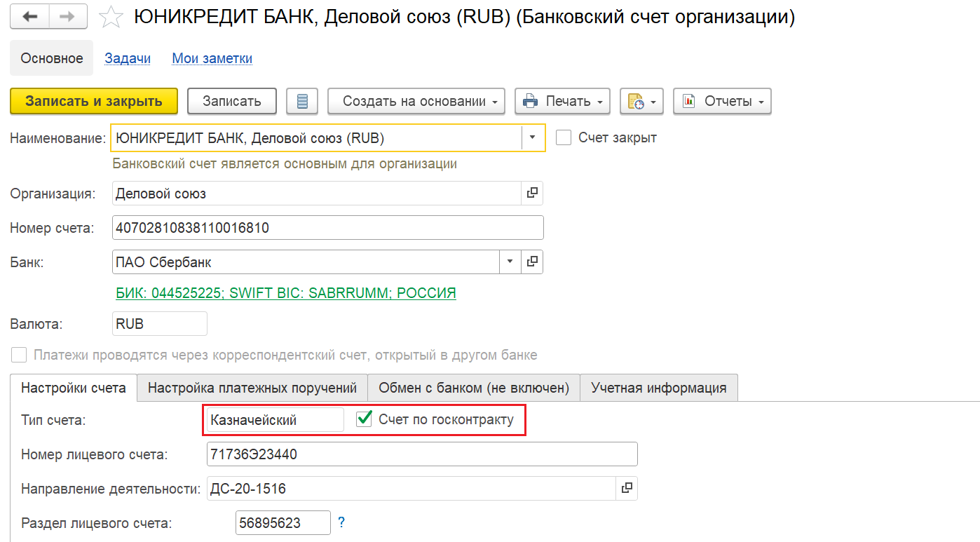Go forward with the right arrow button
Viewport: 980px width, 542px height.
pyautogui.click(x=68, y=17)
